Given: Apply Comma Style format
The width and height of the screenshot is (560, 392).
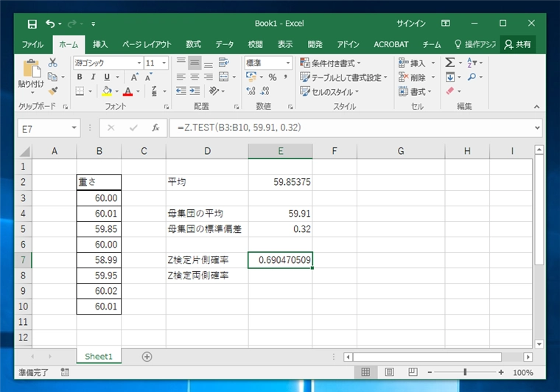Looking at the screenshot, I should point(285,77).
